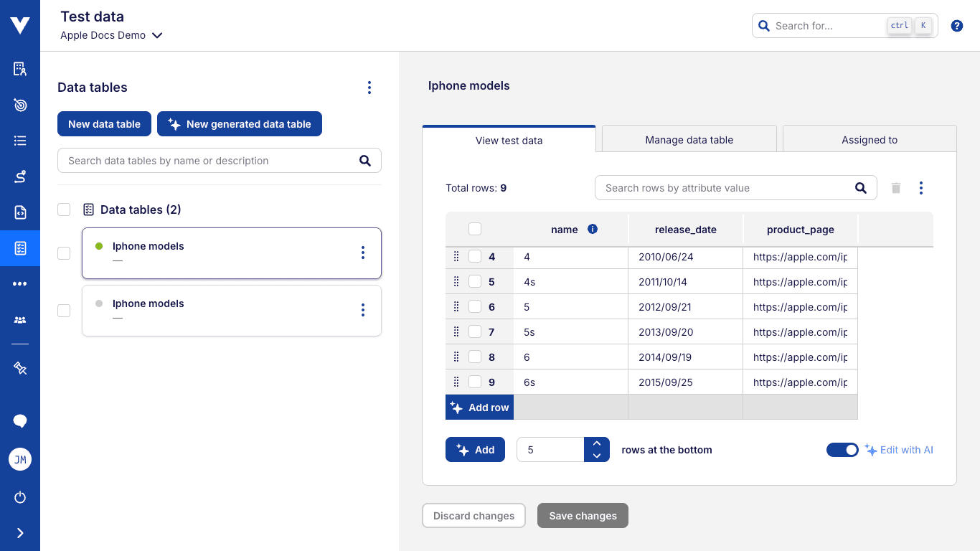This screenshot has height=551, width=980.
Task: Switch to the Manage data table tab
Action: [x=689, y=140]
